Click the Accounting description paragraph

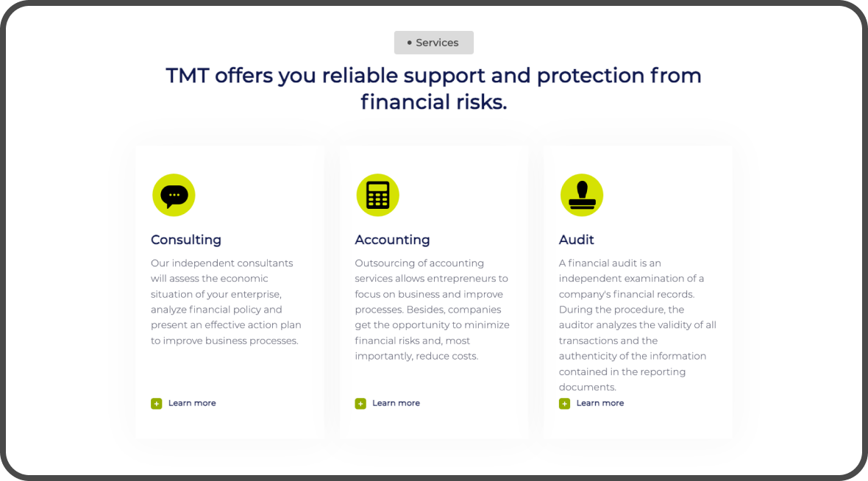432,309
